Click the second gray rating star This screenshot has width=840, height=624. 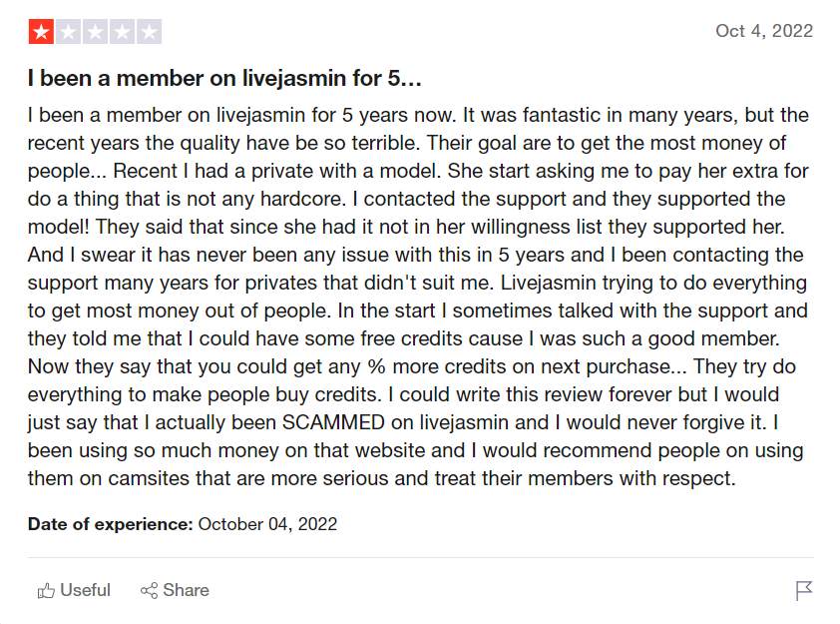tap(68, 32)
